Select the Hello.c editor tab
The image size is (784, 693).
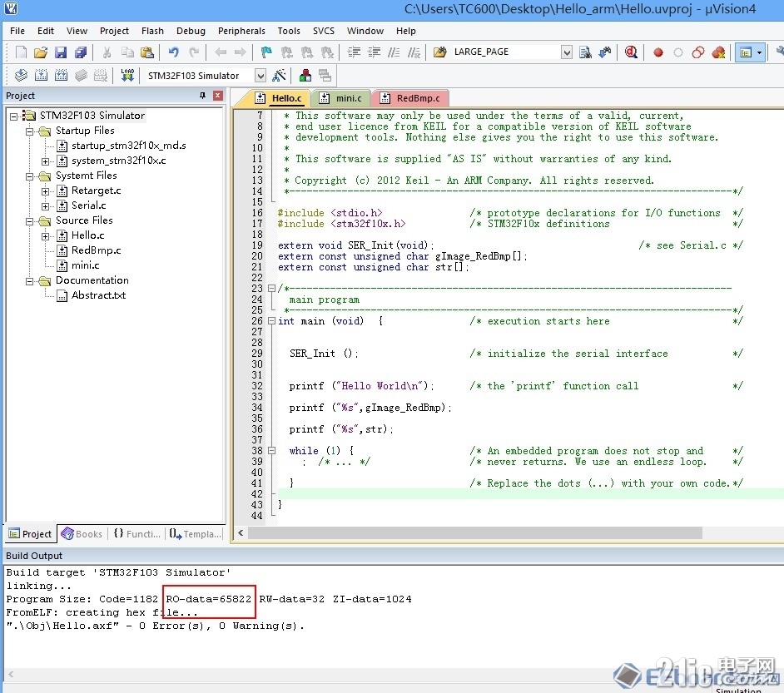click(x=279, y=98)
